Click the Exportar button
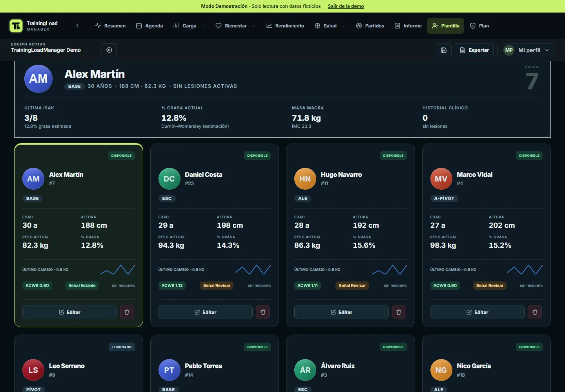This screenshot has width=565, height=392. point(474,50)
